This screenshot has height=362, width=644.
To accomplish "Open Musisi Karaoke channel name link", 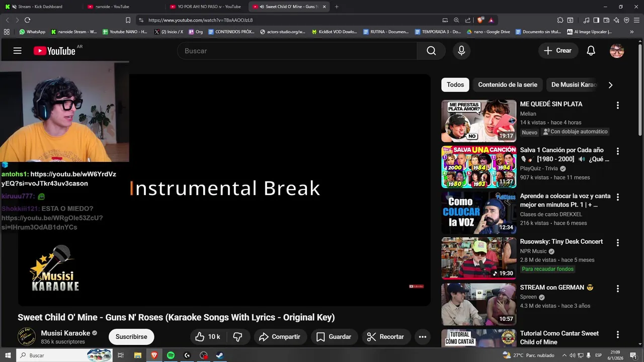I will (65, 333).
